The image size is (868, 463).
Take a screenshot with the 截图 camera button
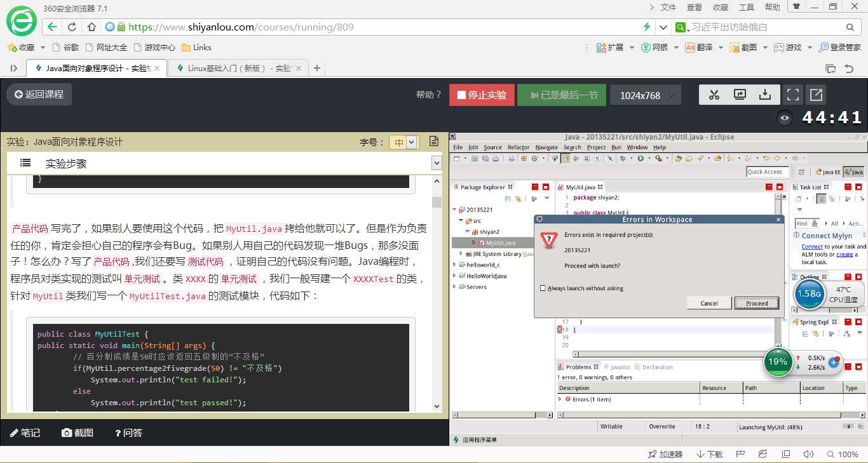[77, 433]
